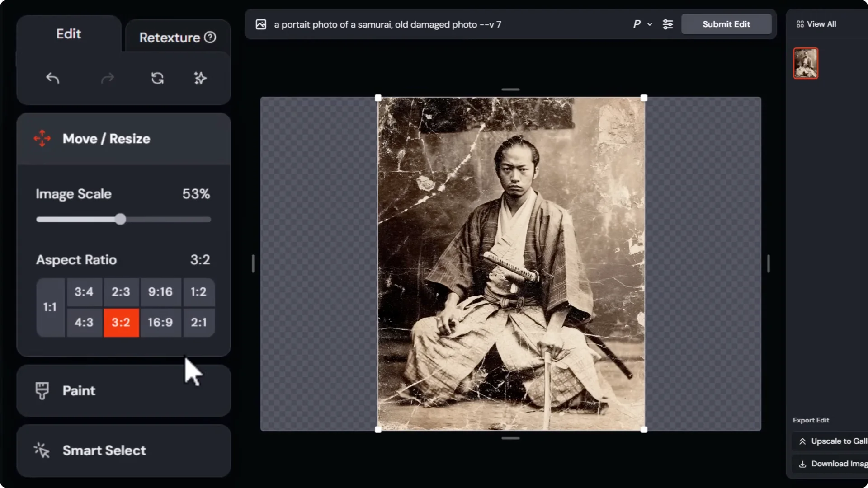Switch to the Retexture tab

click(170, 38)
